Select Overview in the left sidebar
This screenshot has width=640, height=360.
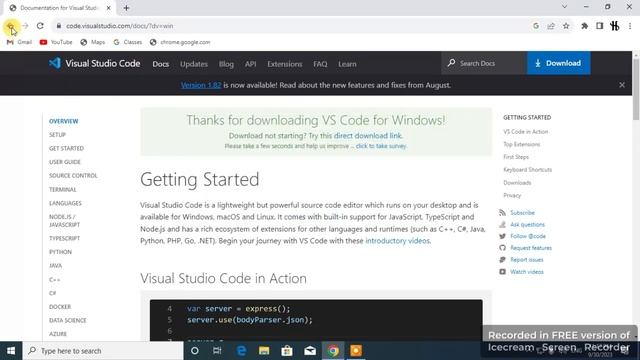(x=64, y=121)
